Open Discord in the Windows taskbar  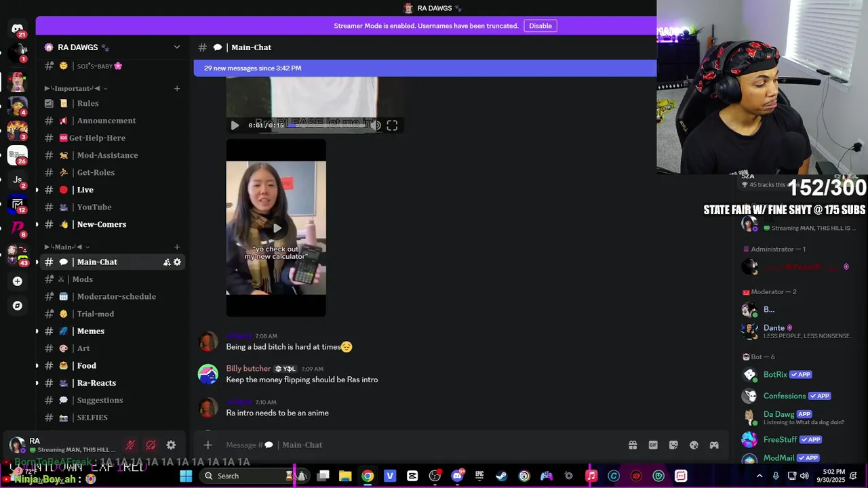click(457, 476)
